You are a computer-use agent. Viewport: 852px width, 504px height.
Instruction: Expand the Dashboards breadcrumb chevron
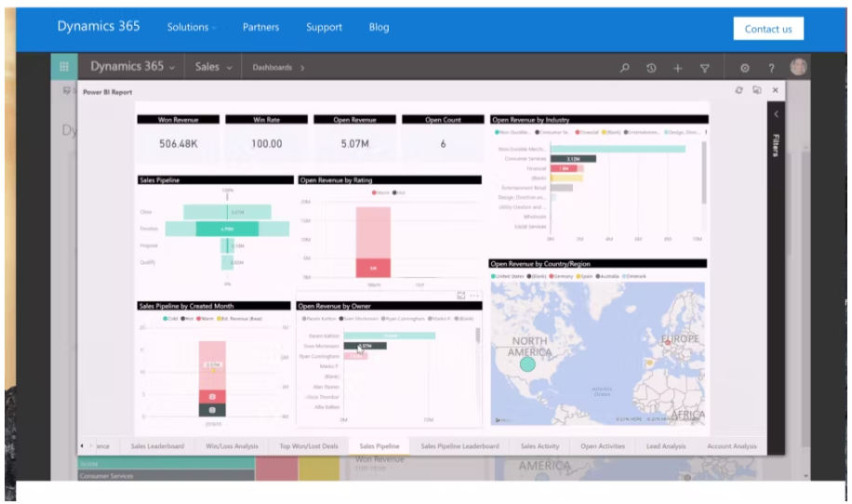coord(302,68)
